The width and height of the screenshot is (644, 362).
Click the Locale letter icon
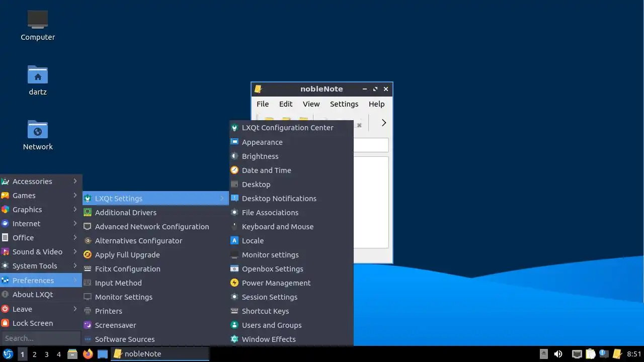(234, 241)
